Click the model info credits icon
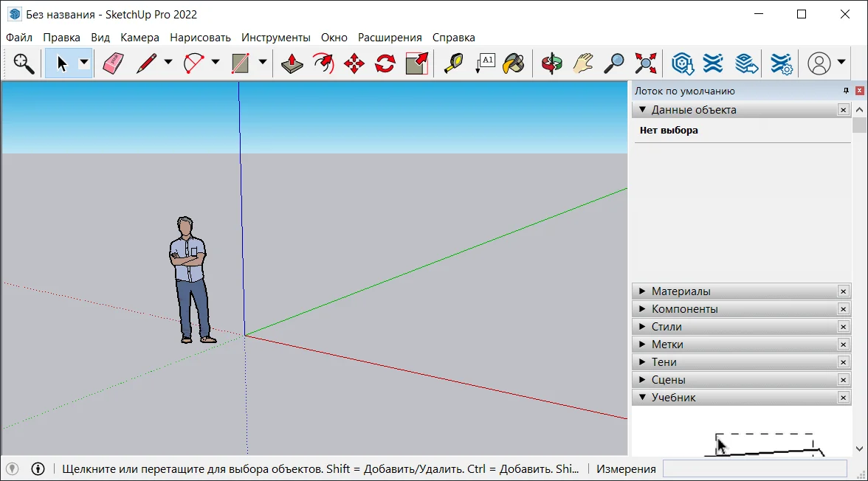This screenshot has height=481, width=868. [x=38, y=468]
